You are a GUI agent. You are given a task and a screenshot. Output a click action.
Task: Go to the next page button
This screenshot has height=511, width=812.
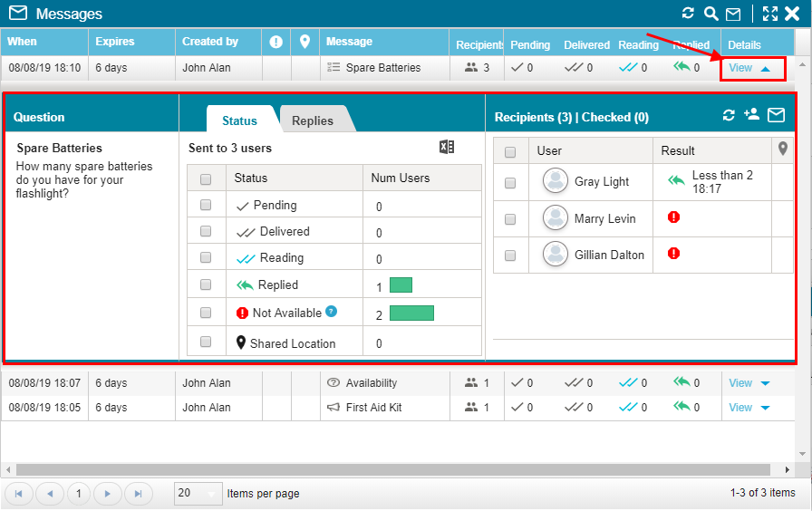click(108, 494)
